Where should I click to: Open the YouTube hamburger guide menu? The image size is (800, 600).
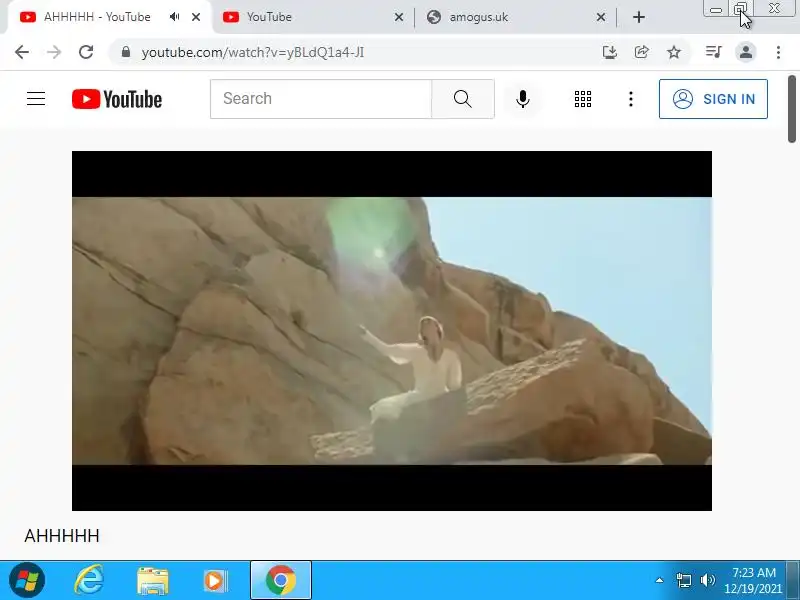tap(36, 98)
